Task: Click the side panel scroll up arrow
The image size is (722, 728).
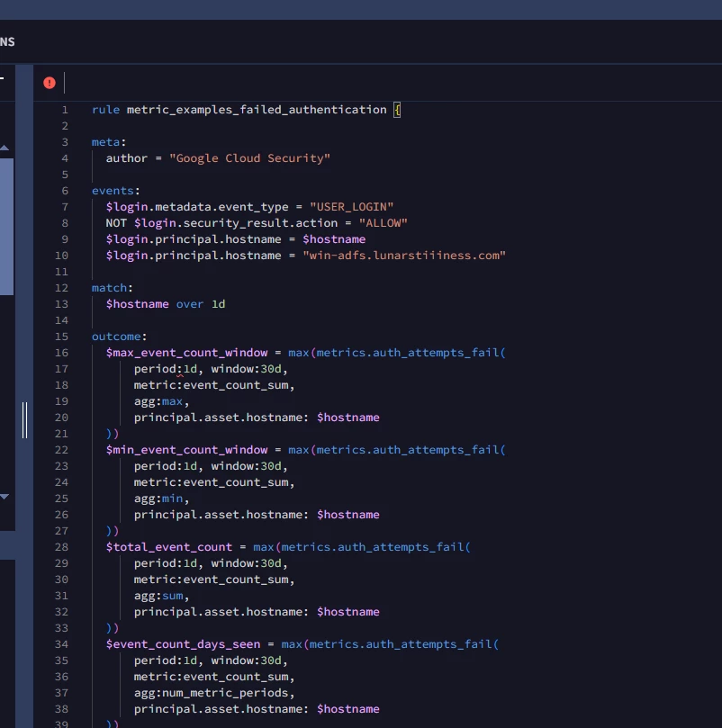Action: 5,148
